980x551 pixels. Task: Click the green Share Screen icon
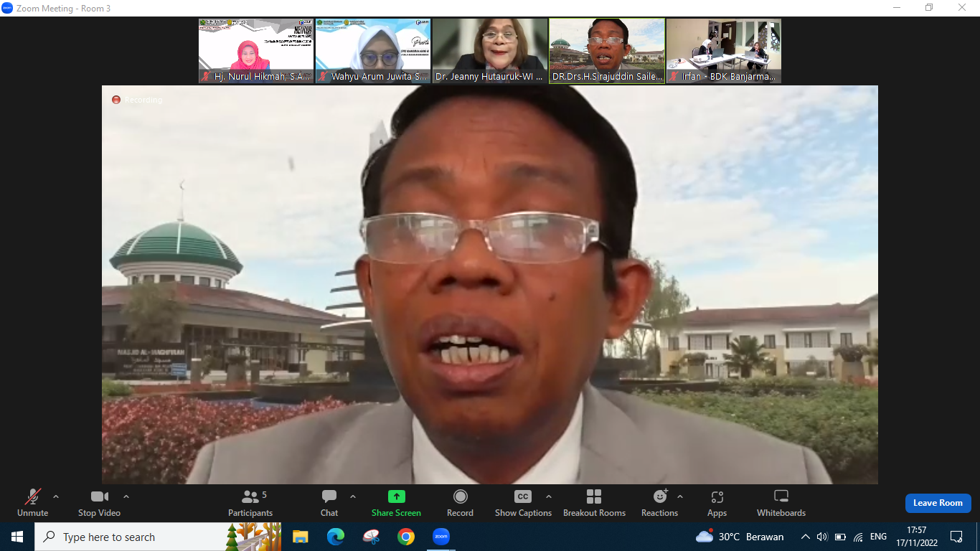(396, 497)
